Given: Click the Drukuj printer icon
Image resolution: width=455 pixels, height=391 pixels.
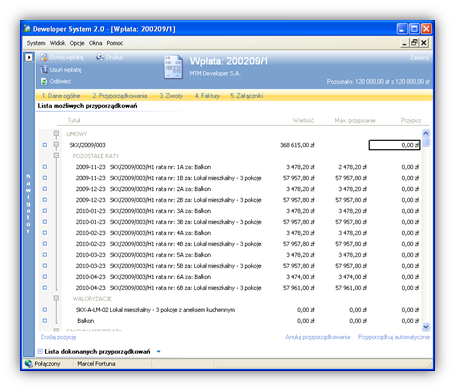Looking at the screenshot, I should 100,57.
